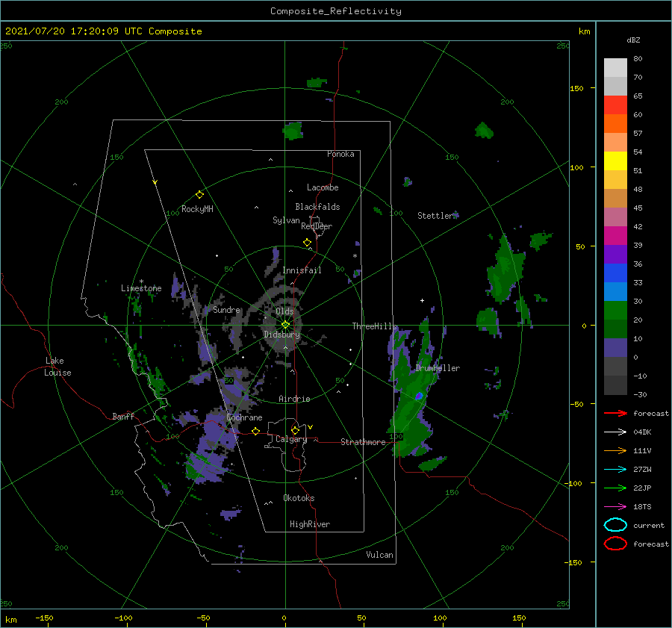Image resolution: width=672 pixels, height=628 pixels.
Task: Click the Airdrie label
Action: pos(294,399)
